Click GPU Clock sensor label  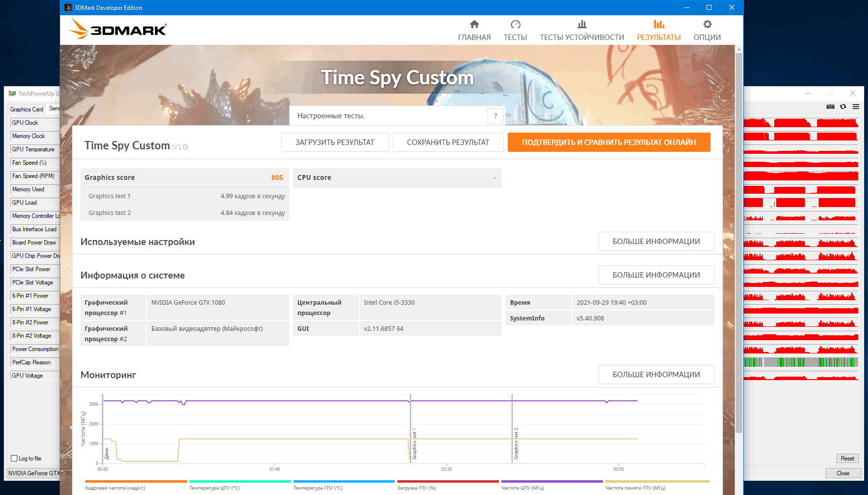click(x=35, y=123)
